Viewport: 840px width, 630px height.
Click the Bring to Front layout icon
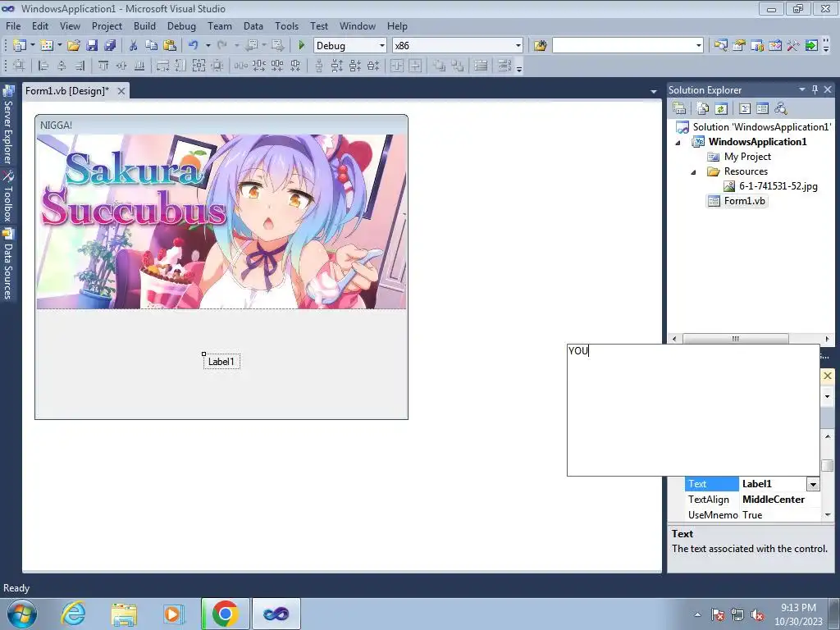[440, 66]
